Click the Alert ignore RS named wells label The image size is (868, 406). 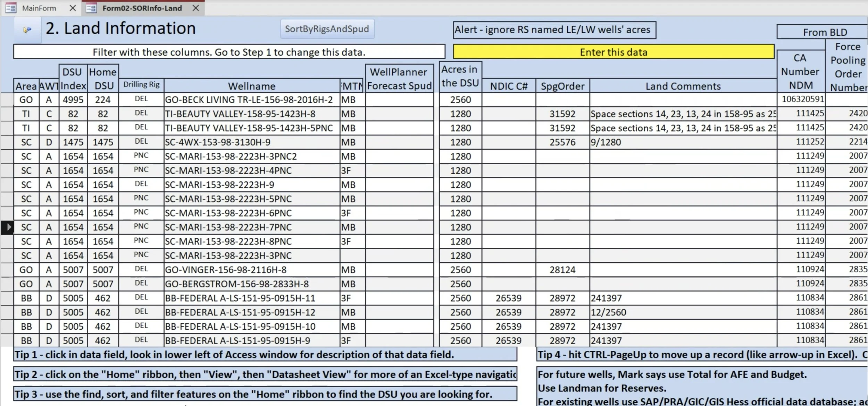[554, 30]
